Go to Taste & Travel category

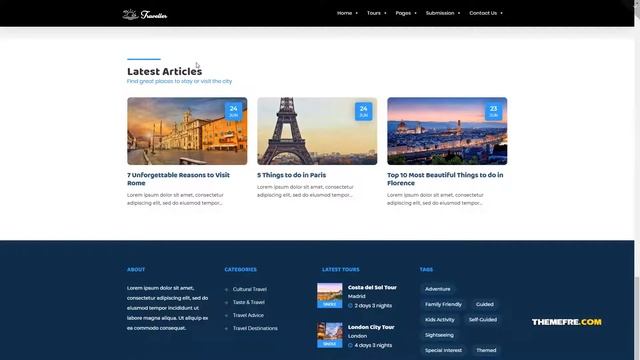tap(249, 302)
